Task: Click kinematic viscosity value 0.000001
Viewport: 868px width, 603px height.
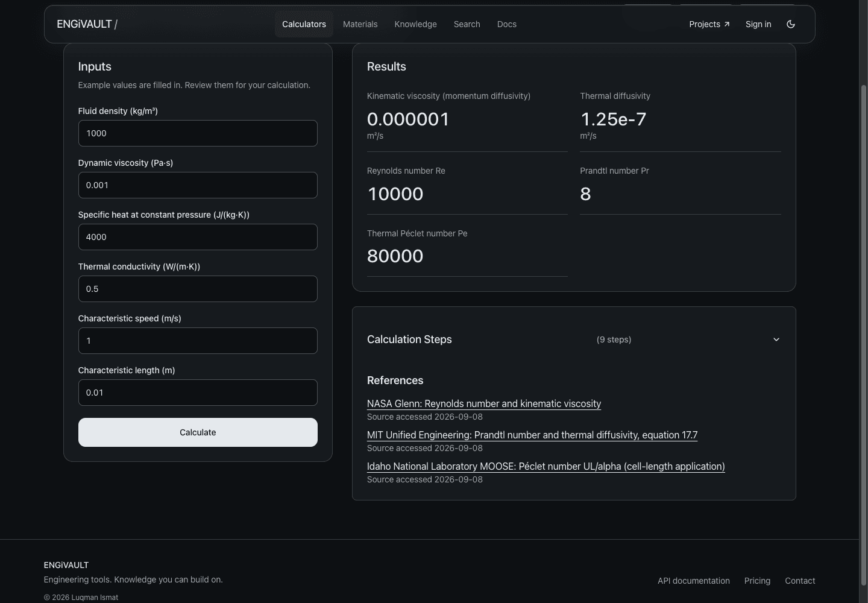Action: click(x=408, y=119)
